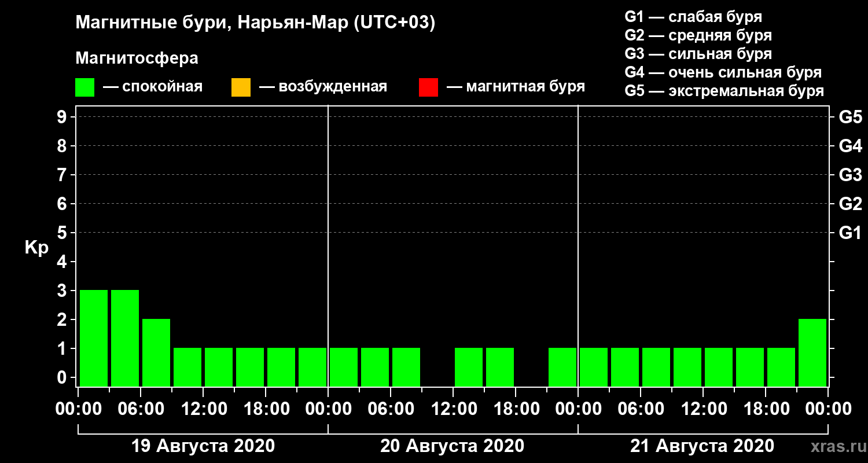The width and height of the screenshot is (868, 463).
Task: Select the bar starting 21:00 on 20 Августа
Action: tap(562, 367)
